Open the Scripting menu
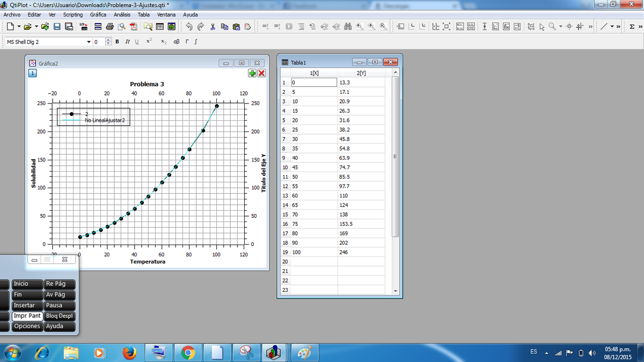 pos(73,14)
